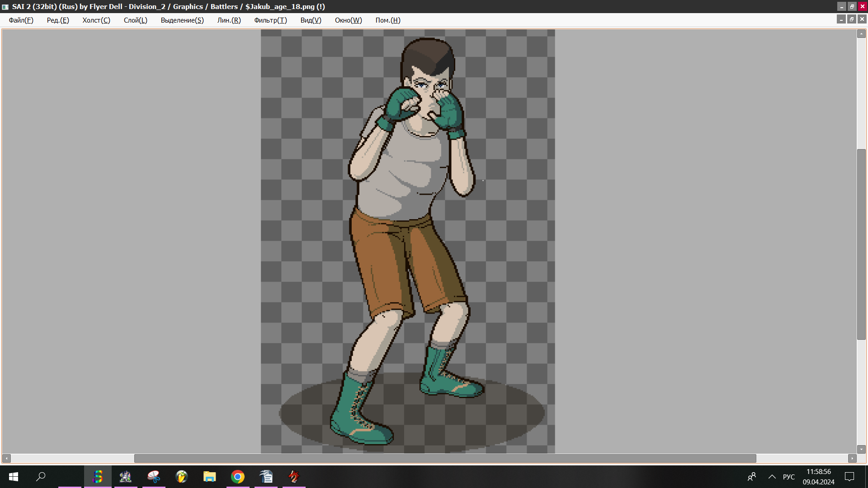Click the horizontal scrollbar right arrow

852,458
